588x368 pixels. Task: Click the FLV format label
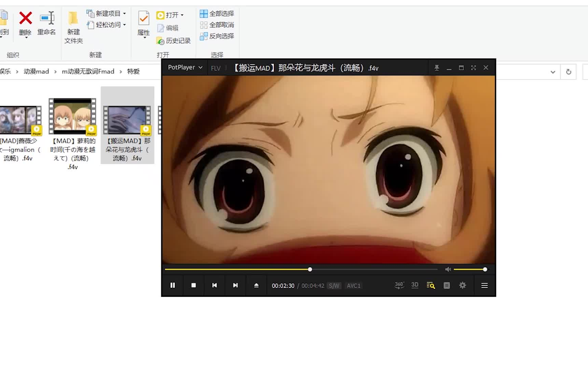[216, 68]
